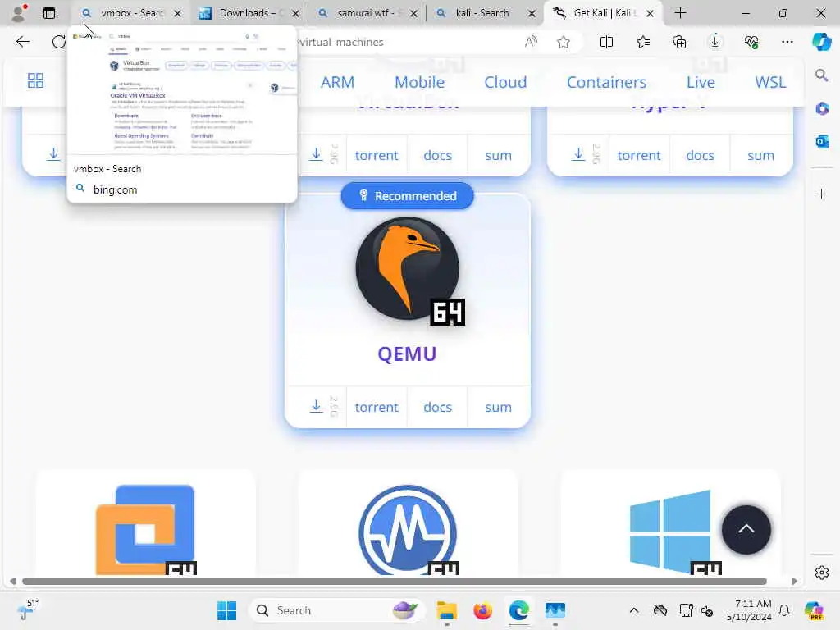Select the Cloud platform link
This screenshot has width=840, height=630.
point(505,82)
